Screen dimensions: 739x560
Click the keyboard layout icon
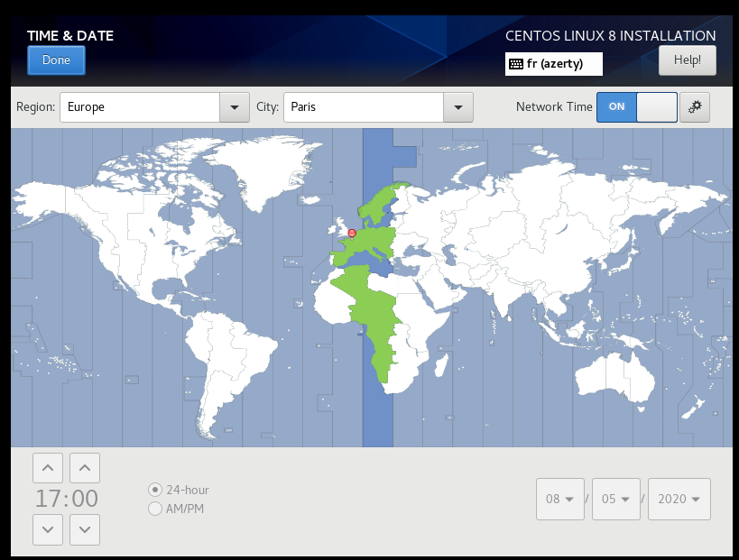[516, 64]
